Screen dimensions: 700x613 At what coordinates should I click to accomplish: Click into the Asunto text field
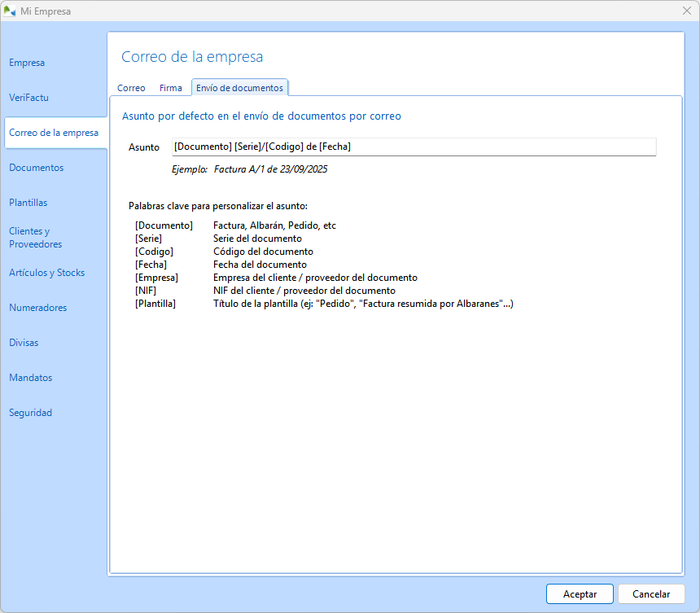tap(413, 147)
